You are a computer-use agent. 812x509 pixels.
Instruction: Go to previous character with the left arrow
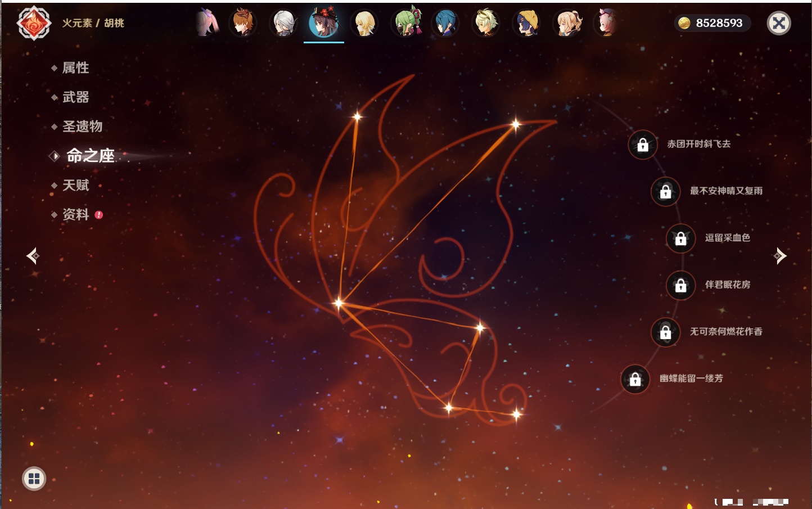coord(33,256)
